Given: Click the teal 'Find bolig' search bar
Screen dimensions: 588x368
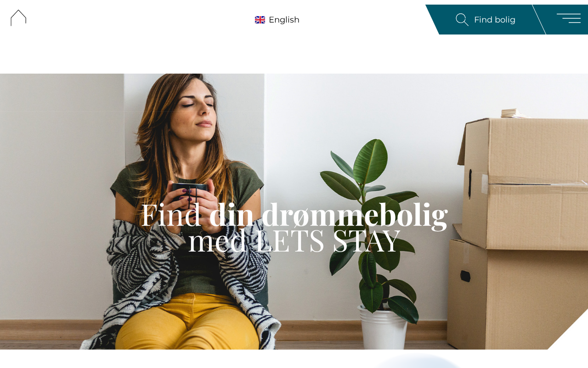Looking at the screenshot, I should pyautogui.click(x=485, y=20).
